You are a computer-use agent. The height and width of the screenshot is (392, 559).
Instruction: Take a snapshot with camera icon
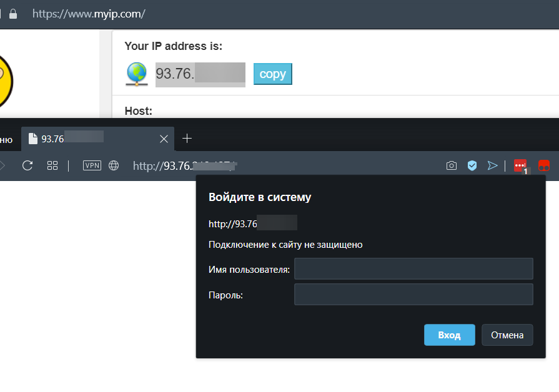point(452,165)
